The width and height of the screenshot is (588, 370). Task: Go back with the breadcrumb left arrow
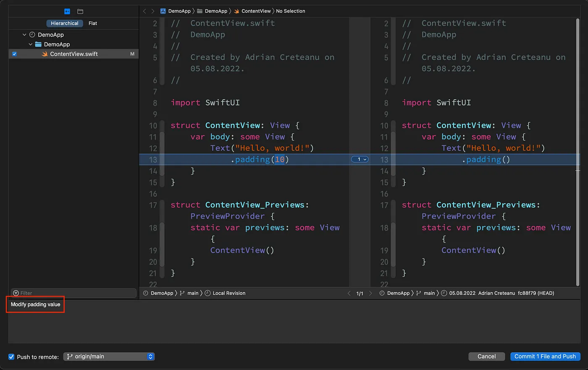click(x=144, y=11)
